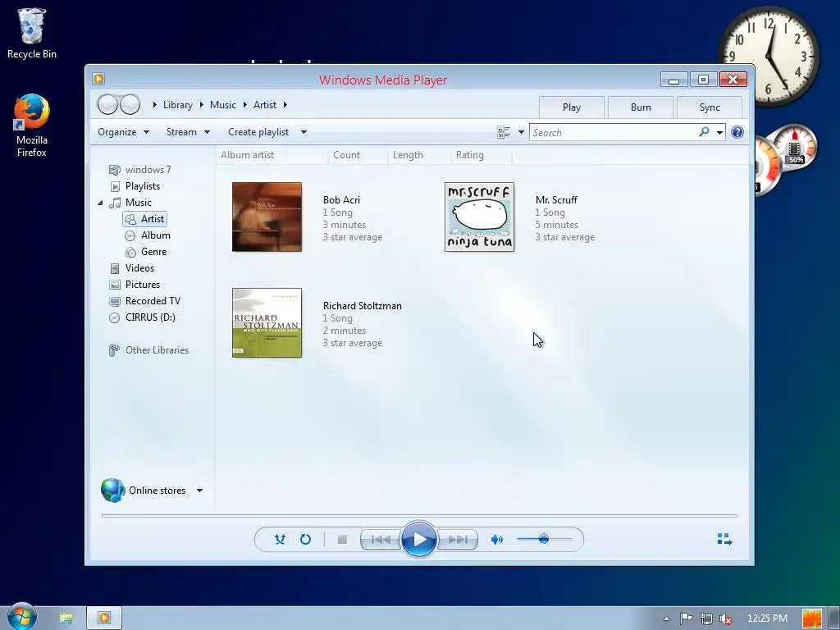Click the muted volume tray icon

[x=726, y=619]
